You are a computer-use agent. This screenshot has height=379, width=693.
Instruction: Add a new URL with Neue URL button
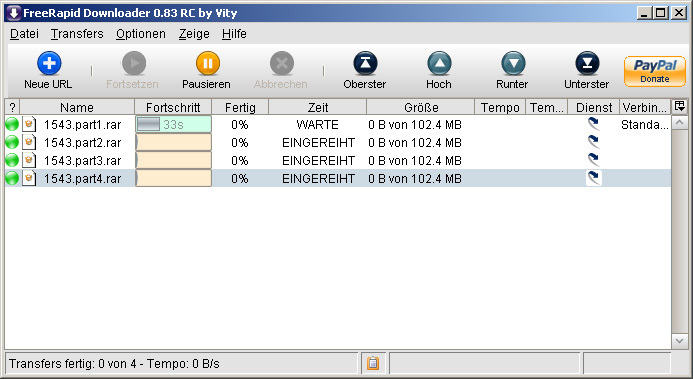(x=48, y=71)
